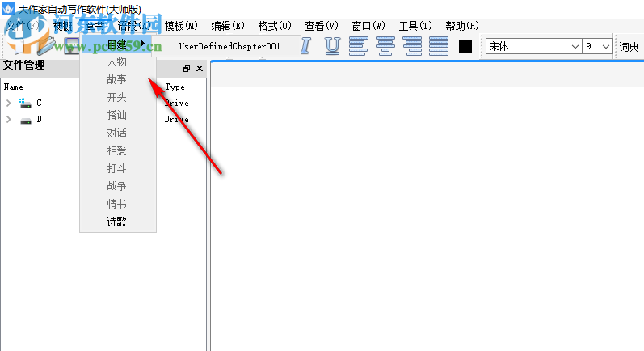Open the 帮助(H) menu
Image resolution: width=644 pixels, height=351 pixels.
pyautogui.click(x=462, y=26)
